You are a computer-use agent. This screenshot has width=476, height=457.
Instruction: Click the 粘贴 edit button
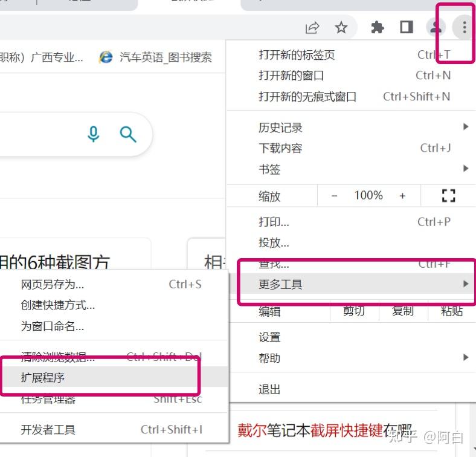click(452, 311)
